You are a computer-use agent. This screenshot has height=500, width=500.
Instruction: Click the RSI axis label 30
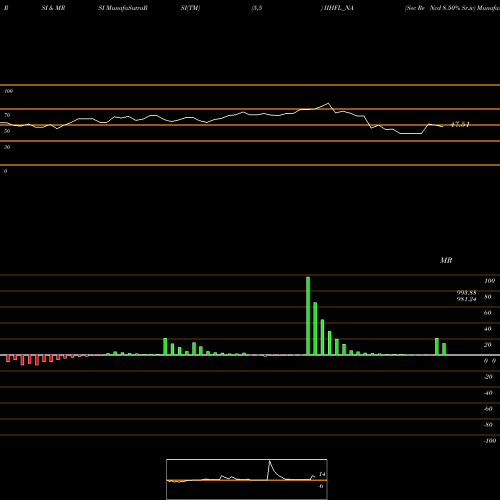coord(7,147)
